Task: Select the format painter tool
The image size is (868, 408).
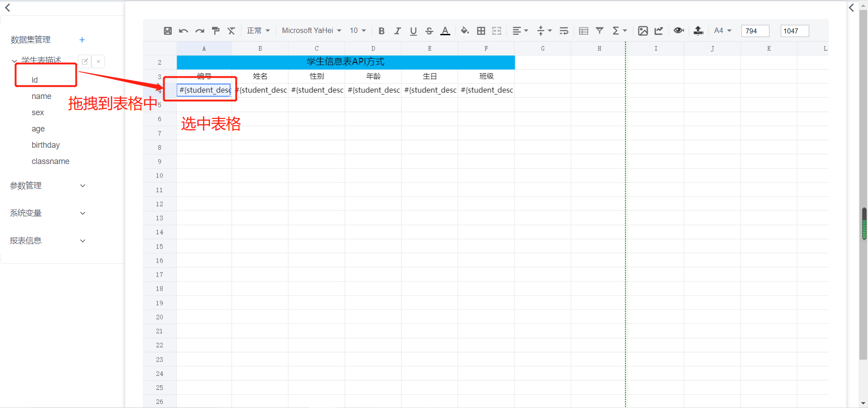Action: [x=216, y=31]
